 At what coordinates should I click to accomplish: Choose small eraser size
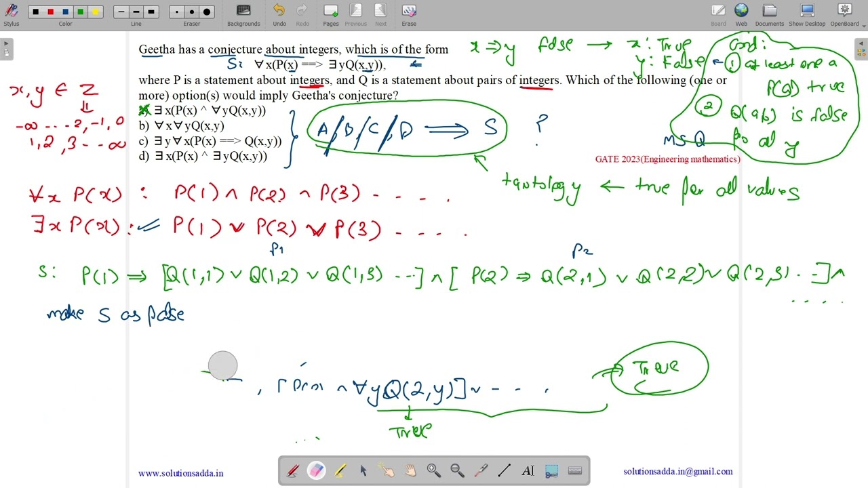click(177, 12)
